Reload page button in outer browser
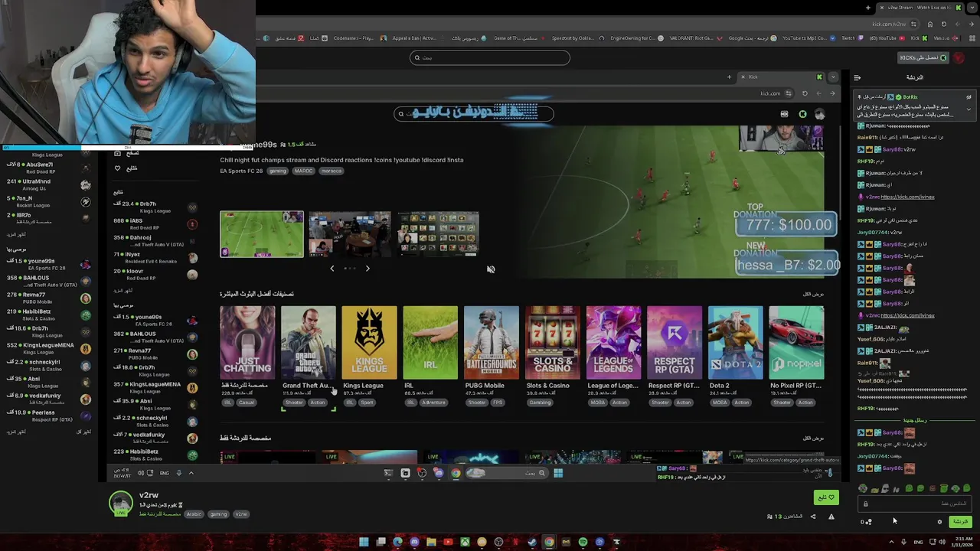The image size is (980, 551). (944, 24)
